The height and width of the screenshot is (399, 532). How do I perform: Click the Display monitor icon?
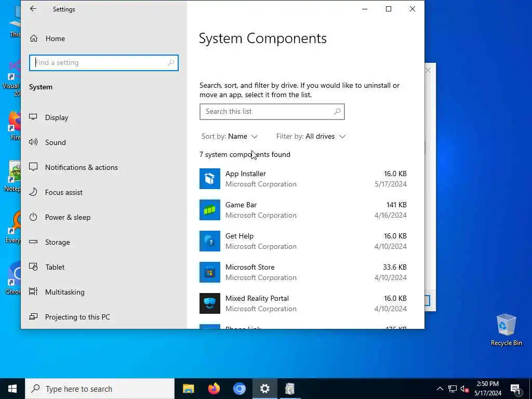(33, 117)
